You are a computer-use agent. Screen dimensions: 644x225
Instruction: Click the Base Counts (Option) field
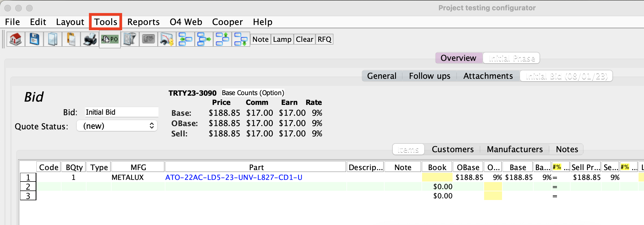click(x=253, y=93)
